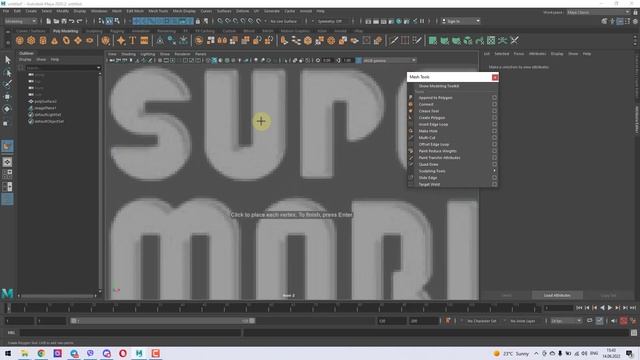
Task: Open the viewport Shading menu
Action: tap(128, 54)
